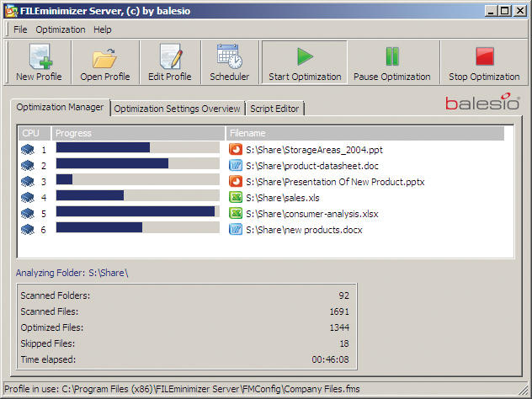Switch to Optimization Settings Overview tab
Viewport: 532px width, 399px height.
(x=177, y=109)
